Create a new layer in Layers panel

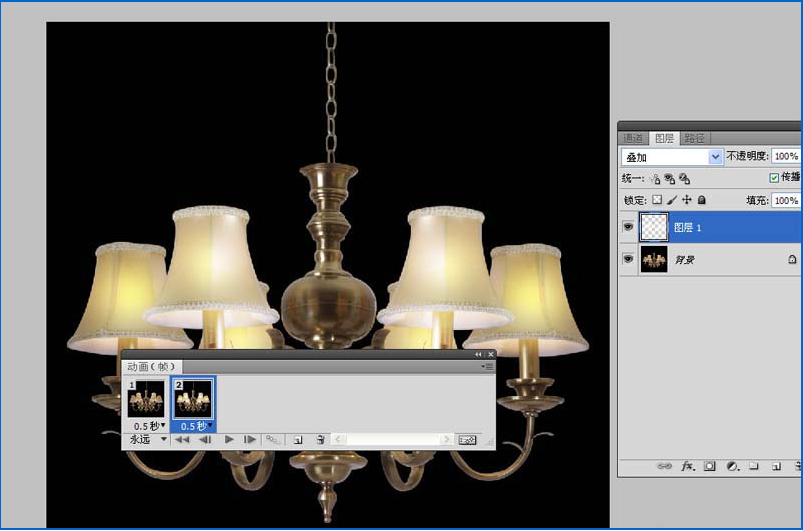coord(776,466)
